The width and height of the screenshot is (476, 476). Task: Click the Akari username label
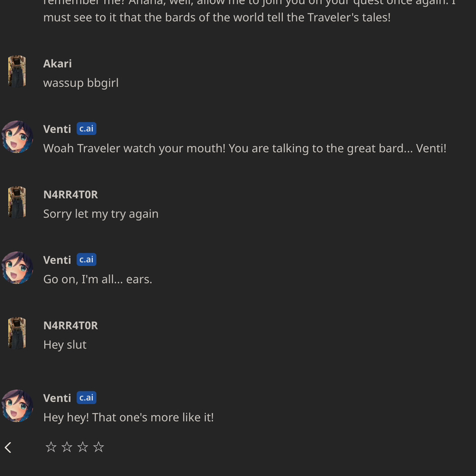click(58, 64)
